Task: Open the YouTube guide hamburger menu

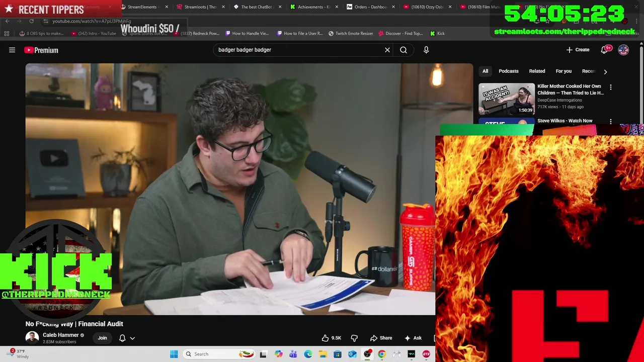Action: pyautogui.click(x=12, y=50)
